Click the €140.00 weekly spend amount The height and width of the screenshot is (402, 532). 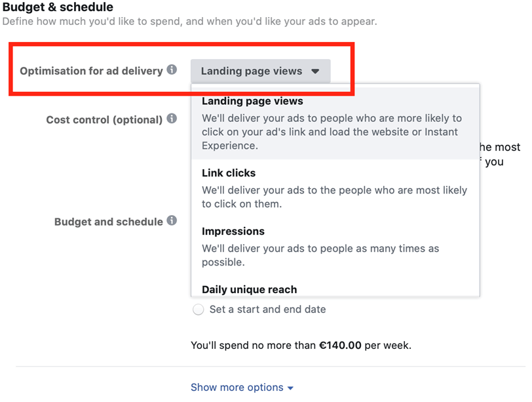tap(340, 346)
